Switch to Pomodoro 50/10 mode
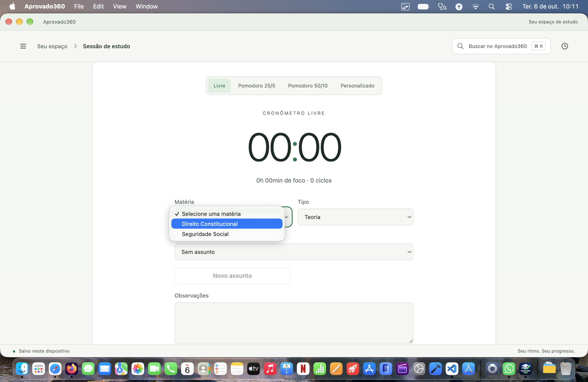Screen dimensions: 588x382 pos(308,86)
